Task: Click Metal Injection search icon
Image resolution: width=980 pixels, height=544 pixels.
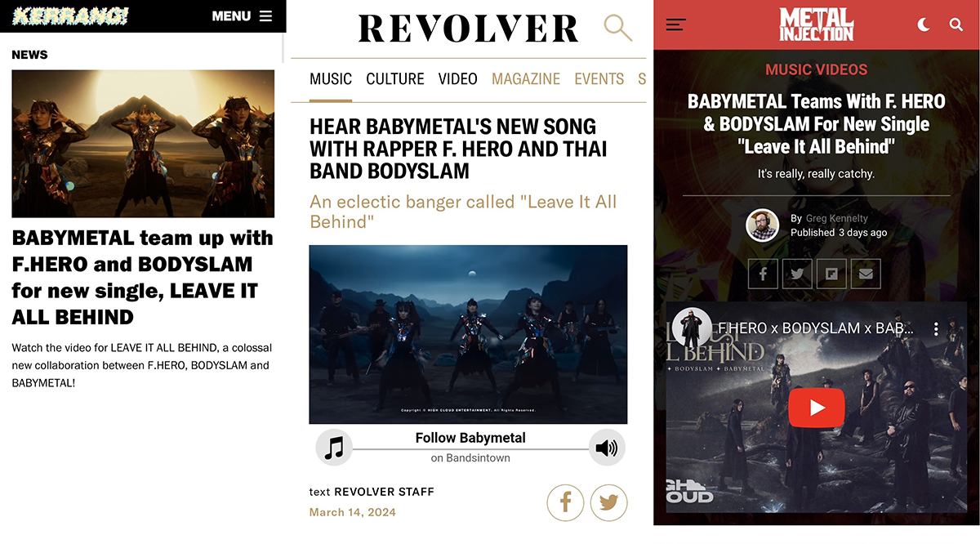Action: [x=956, y=25]
